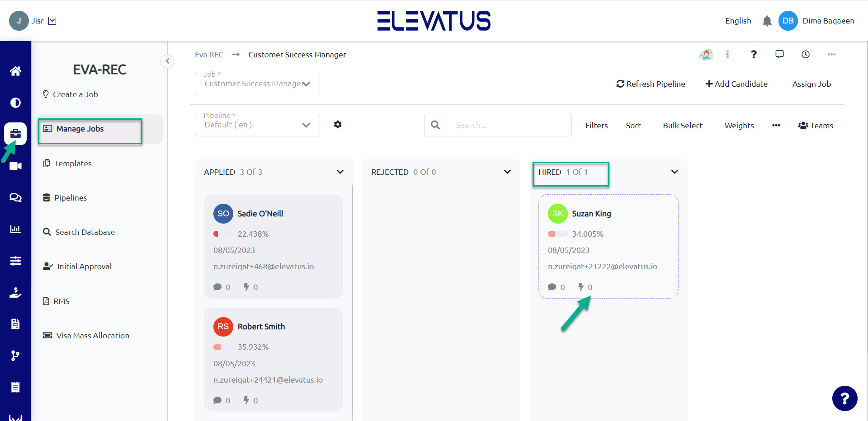Click the pipeline settings gear icon

tap(338, 125)
